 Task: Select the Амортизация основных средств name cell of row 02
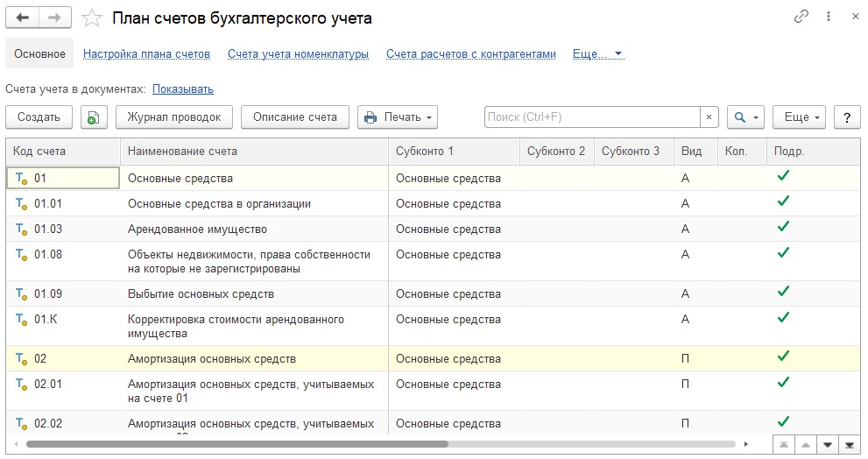click(x=254, y=359)
